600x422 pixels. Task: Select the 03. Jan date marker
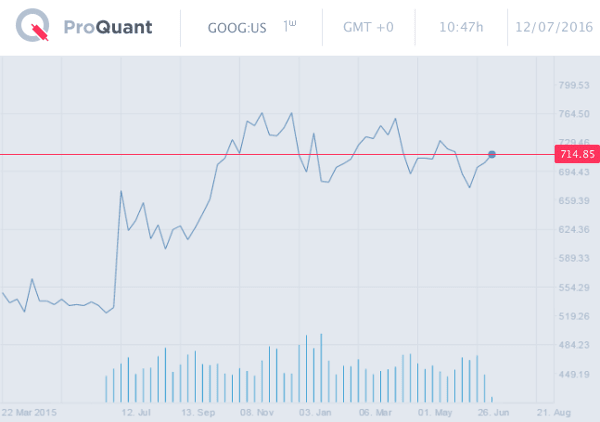[x=314, y=411]
